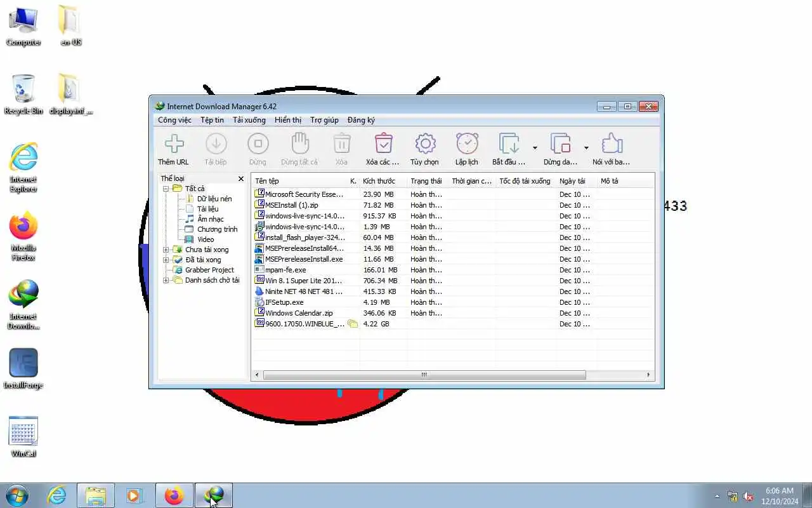
Task: Open dropdown arrow beside Bắt đầu
Action: click(x=535, y=148)
